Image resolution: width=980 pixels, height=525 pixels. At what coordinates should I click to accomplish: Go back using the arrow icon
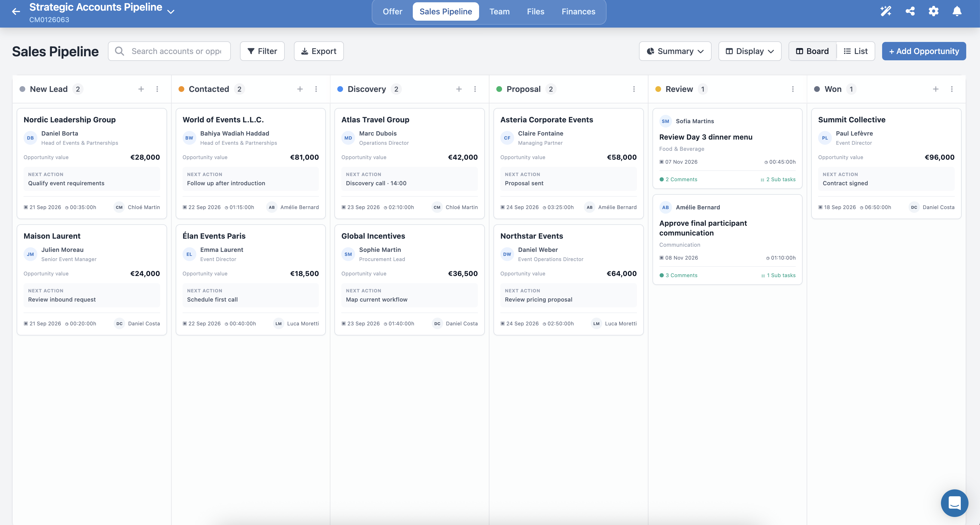(16, 12)
